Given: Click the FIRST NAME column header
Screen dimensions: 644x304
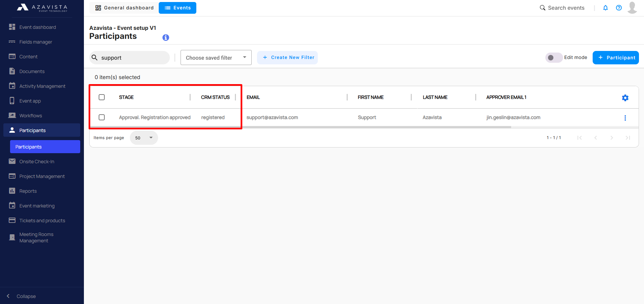Looking at the screenshot, I should (370, 97).
